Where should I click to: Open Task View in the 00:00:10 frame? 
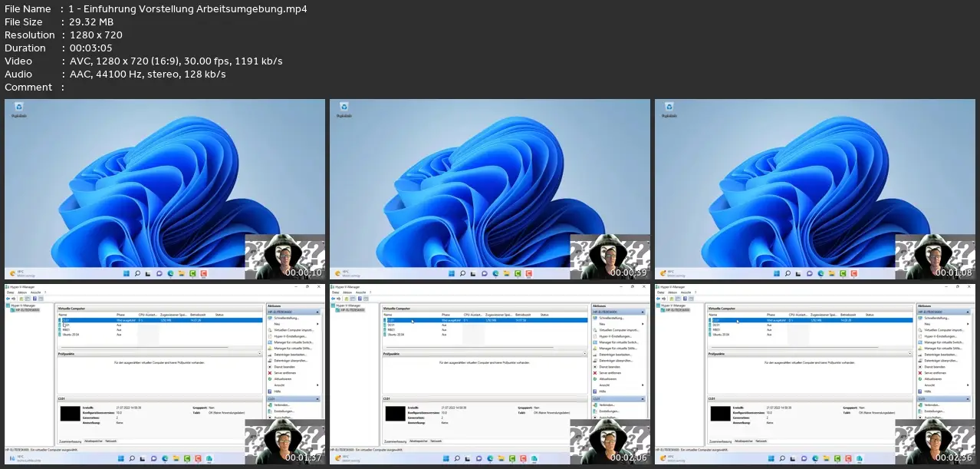(x=148, y=273)
